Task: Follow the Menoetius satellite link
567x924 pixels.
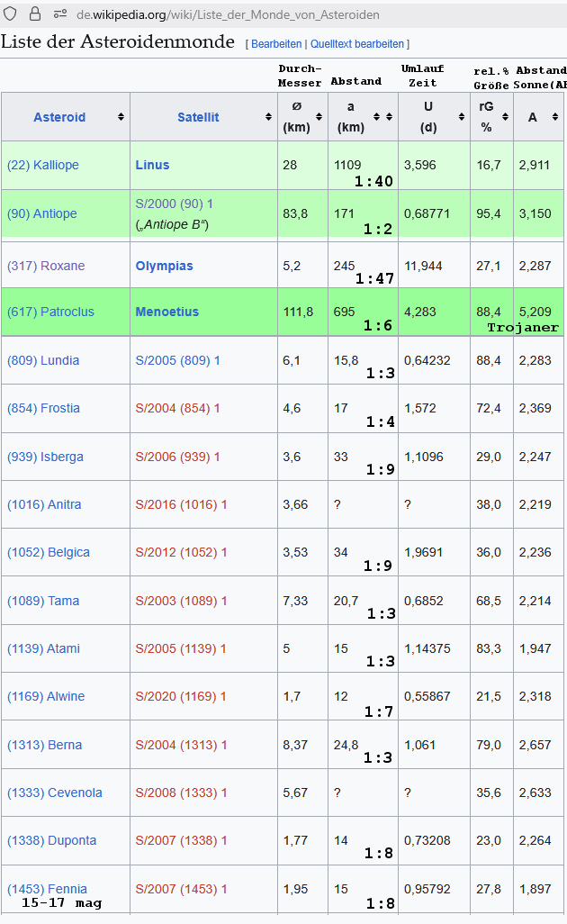Action: click(x=166, y=312)
